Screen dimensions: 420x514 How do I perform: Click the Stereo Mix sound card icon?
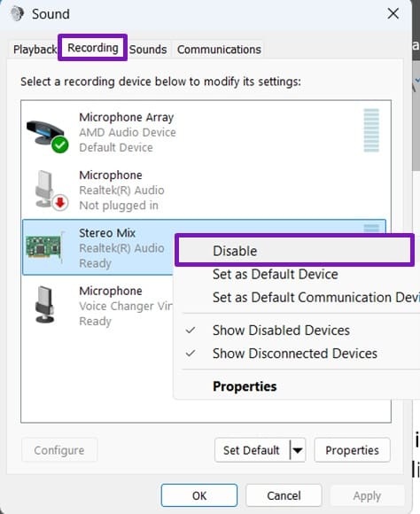click(x=44, y=247)
